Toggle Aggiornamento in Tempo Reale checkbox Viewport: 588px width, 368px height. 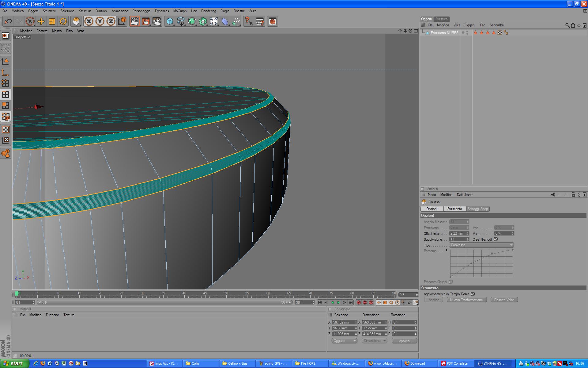(x=473, y=294)
